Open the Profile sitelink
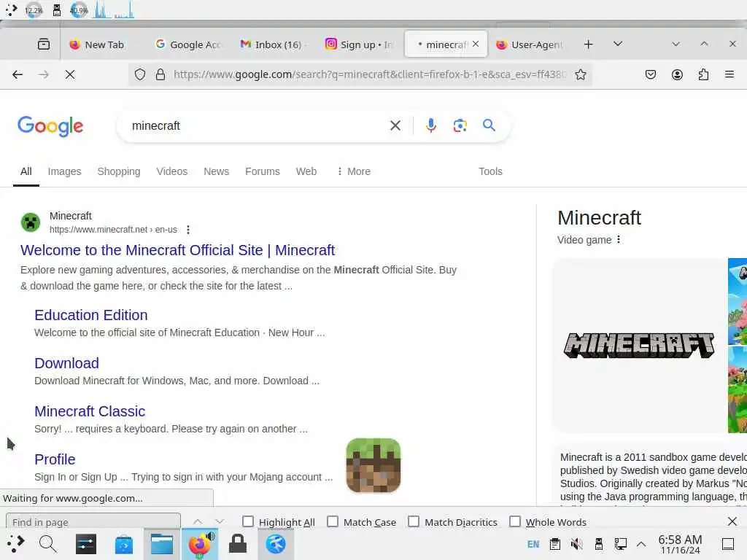 click(55, 459)
